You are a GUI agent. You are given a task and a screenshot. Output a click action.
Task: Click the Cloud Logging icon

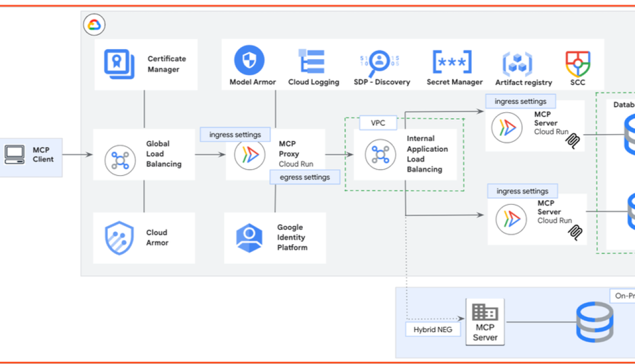click(x=312, y=61)
